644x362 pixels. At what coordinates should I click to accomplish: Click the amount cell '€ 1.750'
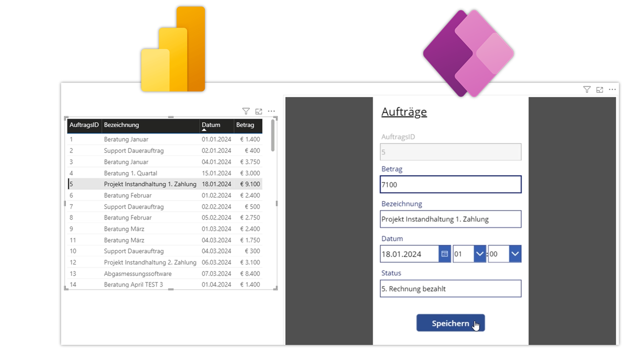(x=250, y=240)
